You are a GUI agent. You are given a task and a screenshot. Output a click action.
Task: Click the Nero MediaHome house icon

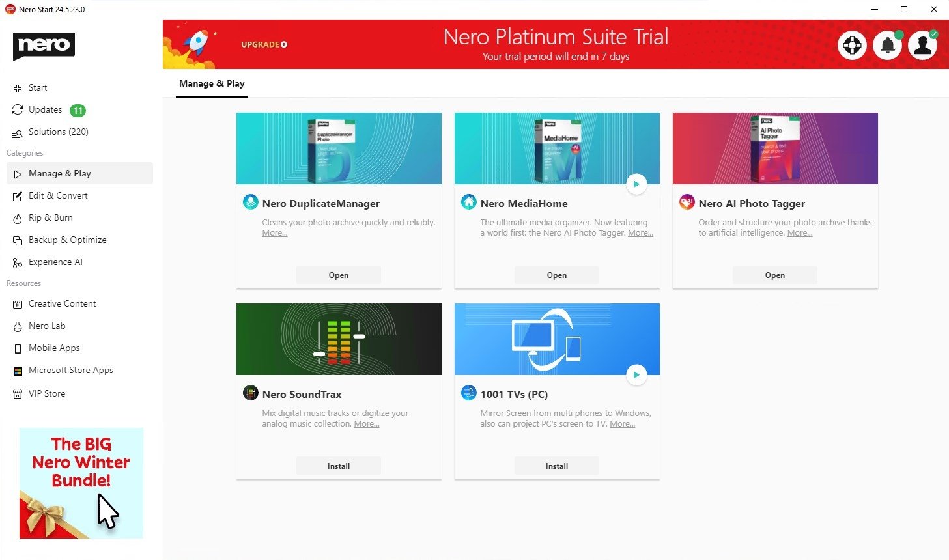469,202
